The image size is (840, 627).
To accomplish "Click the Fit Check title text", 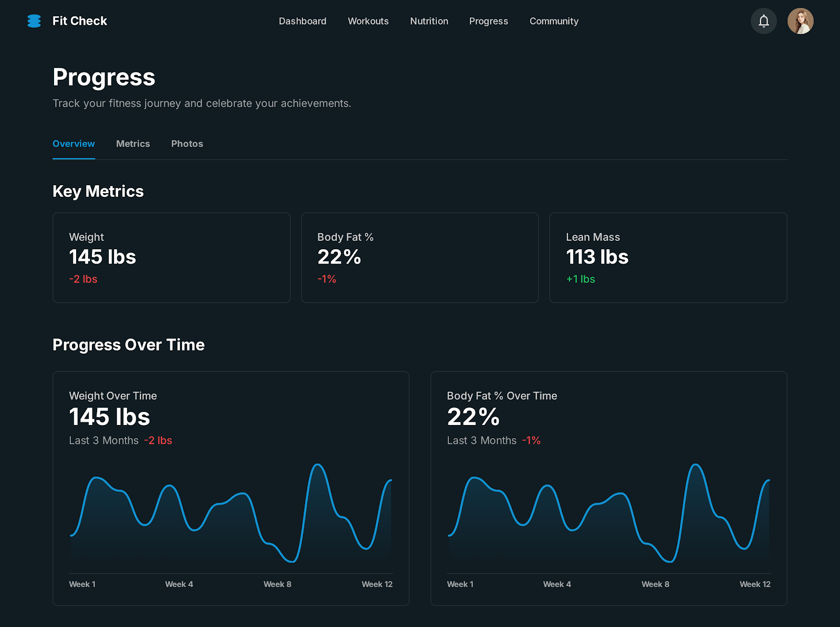I will coord(79,21).
